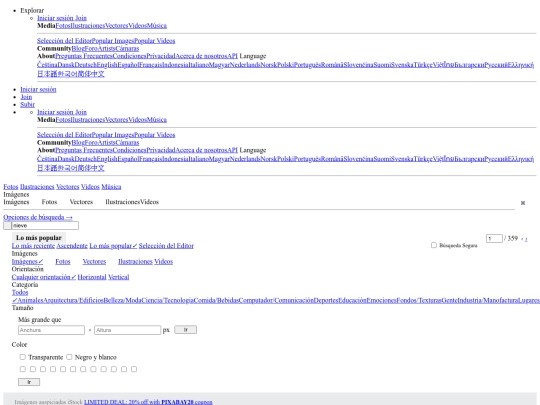Image resolution: width=540 pixels, height=405 pixels.
Task: Close the media type bar with the × icon
Action: click(523, 203)
